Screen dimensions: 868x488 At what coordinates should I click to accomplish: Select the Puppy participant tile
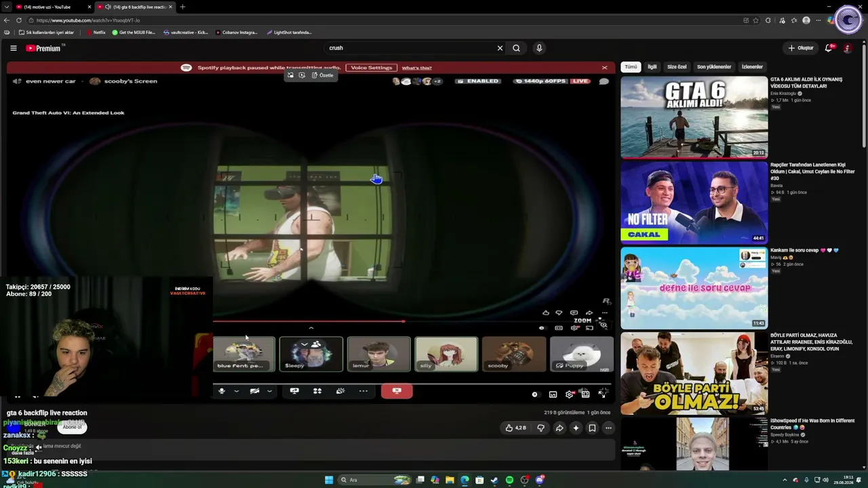click(581, 354)
